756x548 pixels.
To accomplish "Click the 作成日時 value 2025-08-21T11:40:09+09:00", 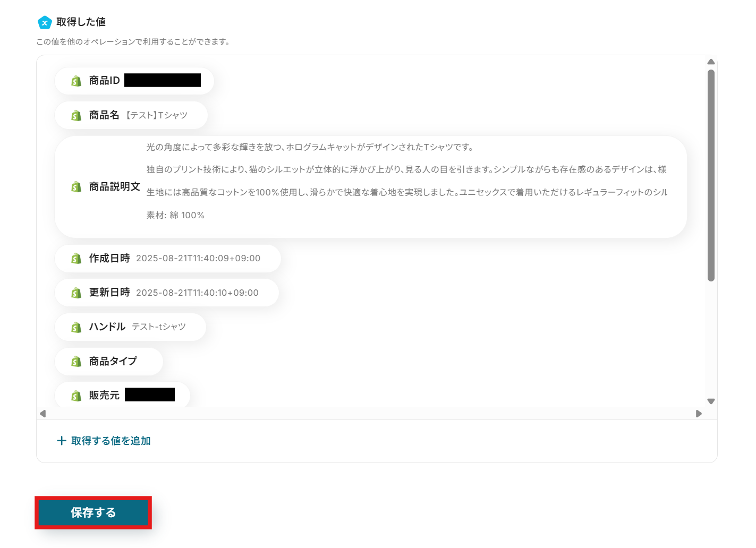I will (x=198, y=259).
